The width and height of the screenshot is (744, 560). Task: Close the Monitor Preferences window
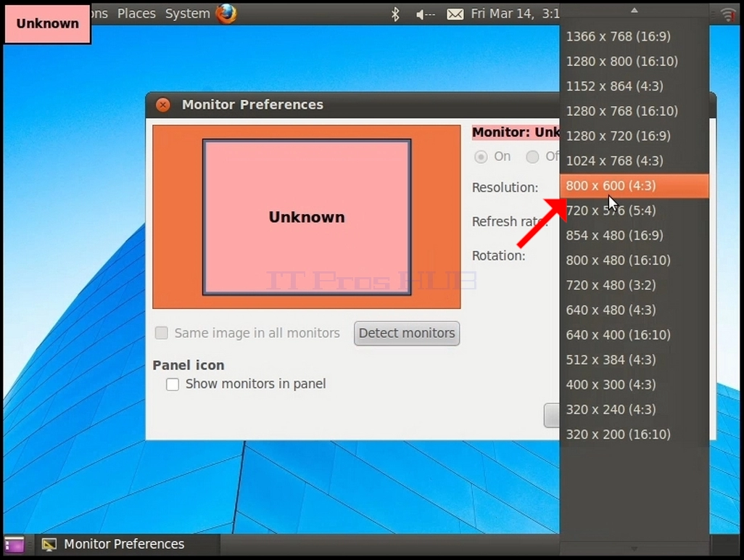point(162,104)
